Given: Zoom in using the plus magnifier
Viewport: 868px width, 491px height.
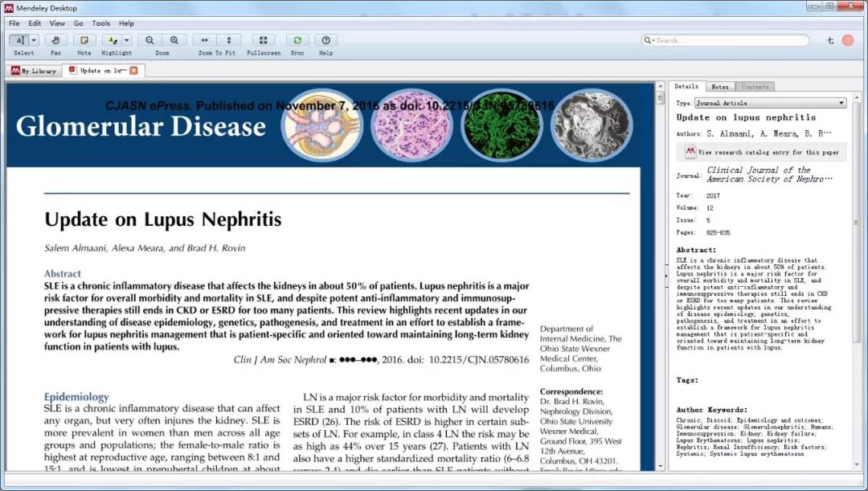Looking at the screenshot, I should [174, 40].
